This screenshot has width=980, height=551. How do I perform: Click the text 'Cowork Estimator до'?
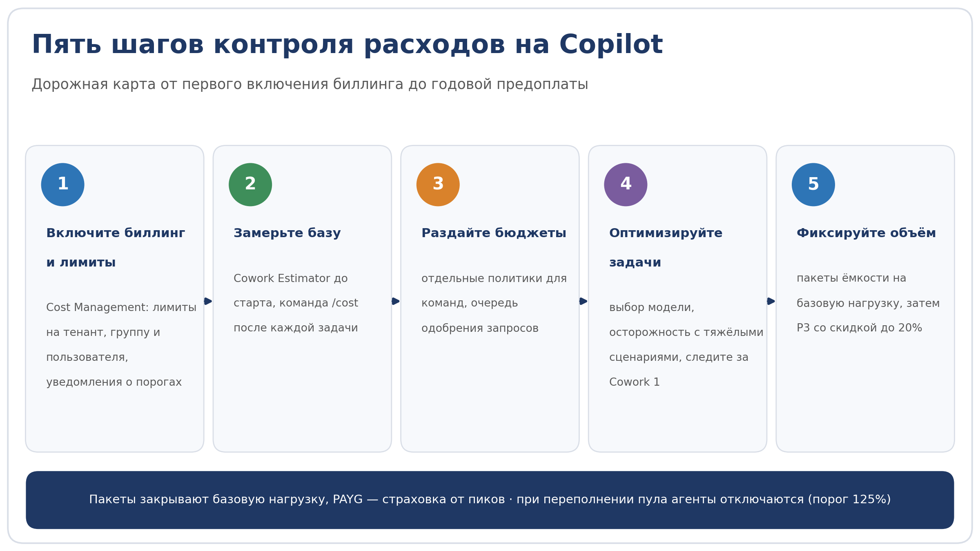pyautogui.click(x=291, y=279)
